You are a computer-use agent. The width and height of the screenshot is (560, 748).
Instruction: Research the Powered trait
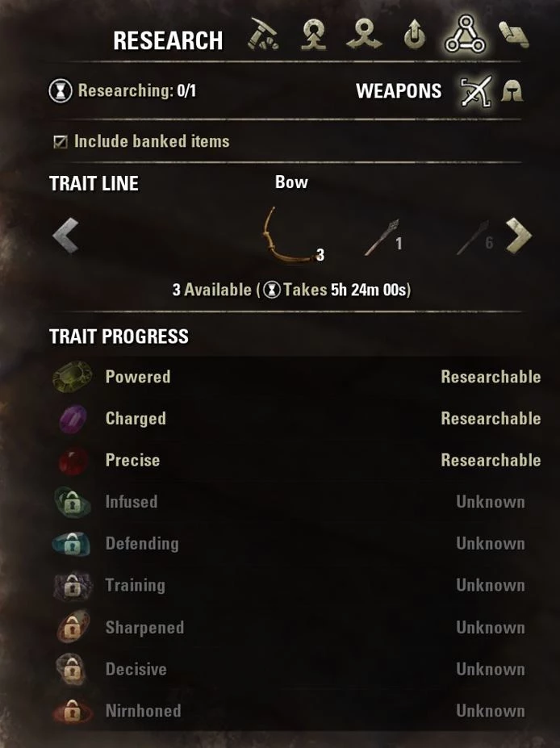(x=296, y=377)
